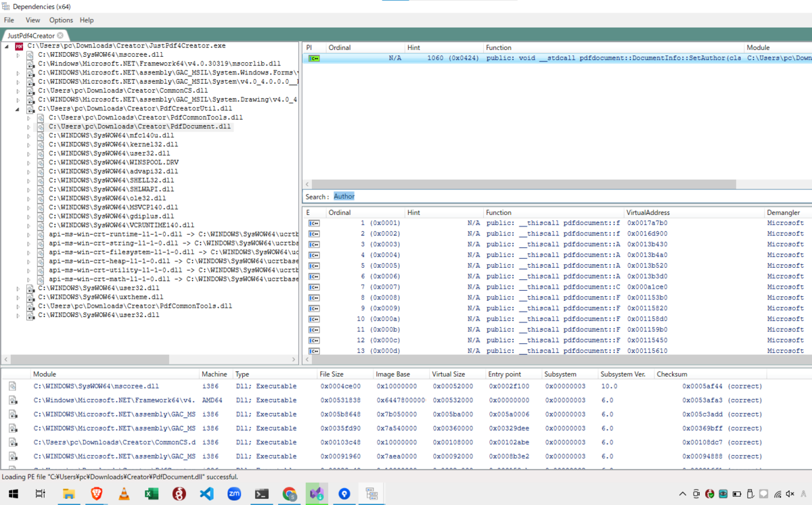Open the Help menu
The width and height of the screenshot is (812, 505).
(87, 20)
